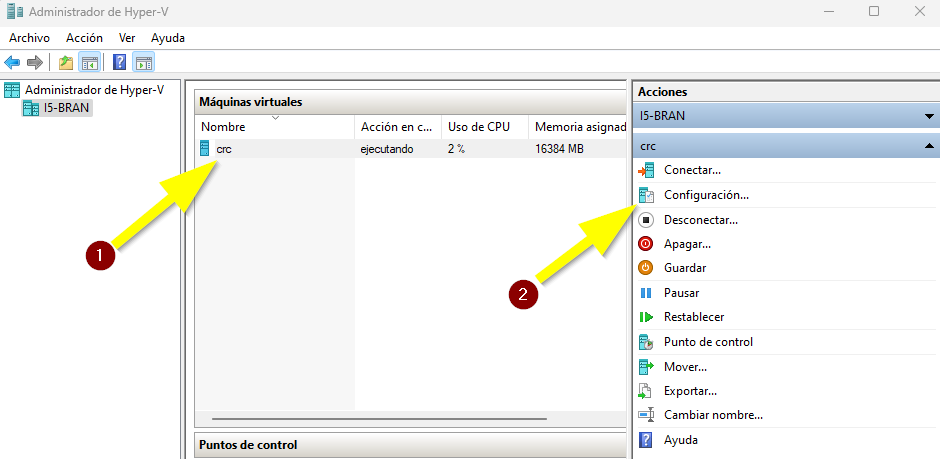Create a checkpoint with Punto de control
Image resolution: width=940 pixels, height=459 pixels.
[708, 342]
